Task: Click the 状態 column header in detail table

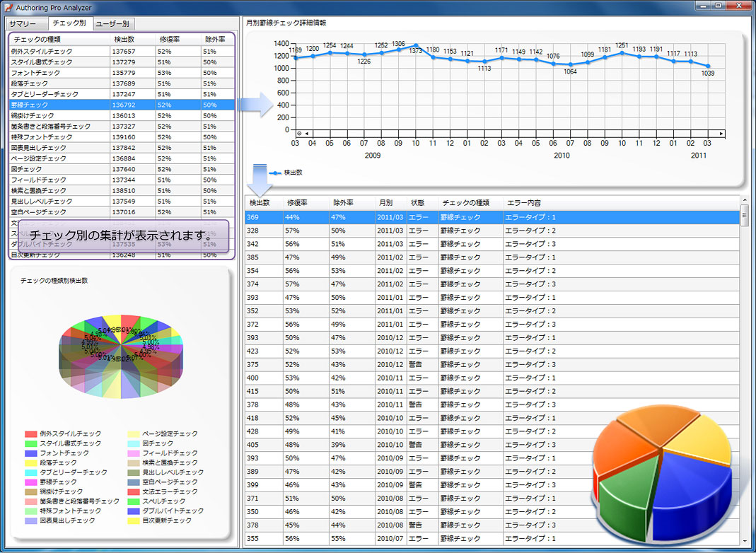Action: coord(418,203)
